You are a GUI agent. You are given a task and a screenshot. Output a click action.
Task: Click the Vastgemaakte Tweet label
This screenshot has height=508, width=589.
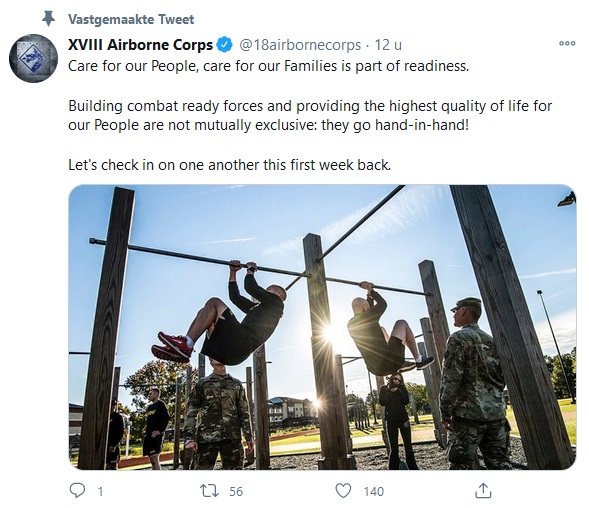click(131, 19)
